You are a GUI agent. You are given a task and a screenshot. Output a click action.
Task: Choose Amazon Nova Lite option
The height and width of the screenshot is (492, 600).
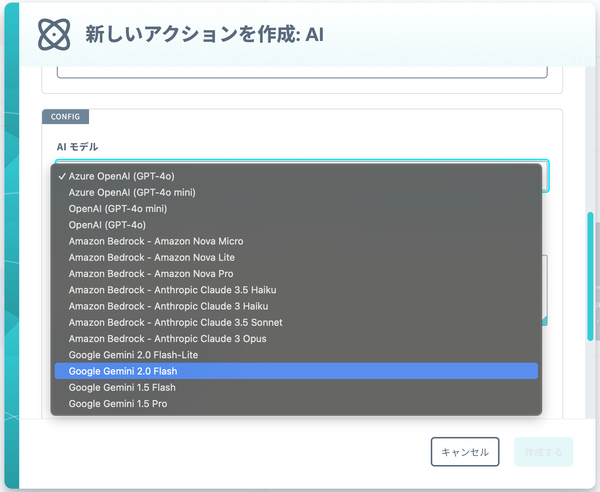296,257
